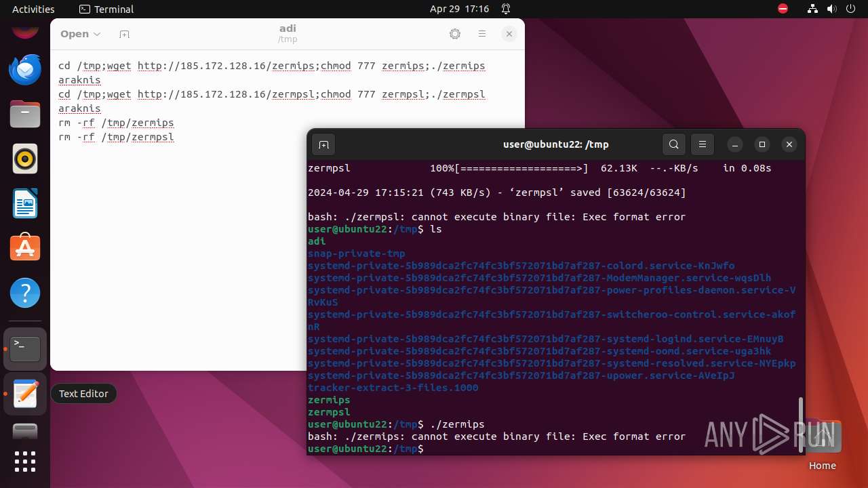The image size is (868, 488).
Task: Click the power icon in top bar
Action: pos(851,9)
